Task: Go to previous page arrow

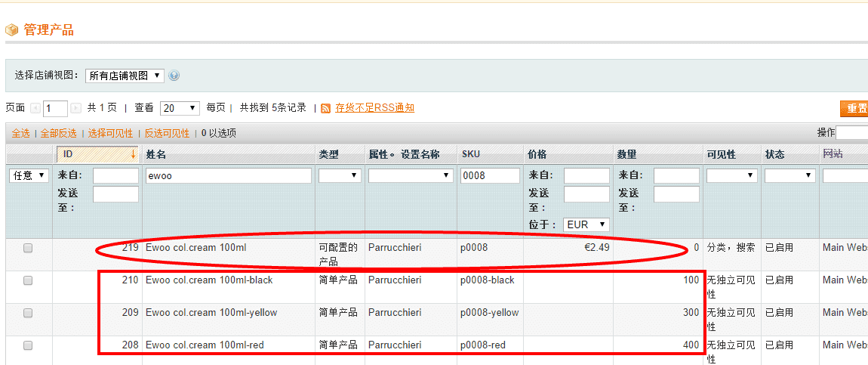Action: 35,109
